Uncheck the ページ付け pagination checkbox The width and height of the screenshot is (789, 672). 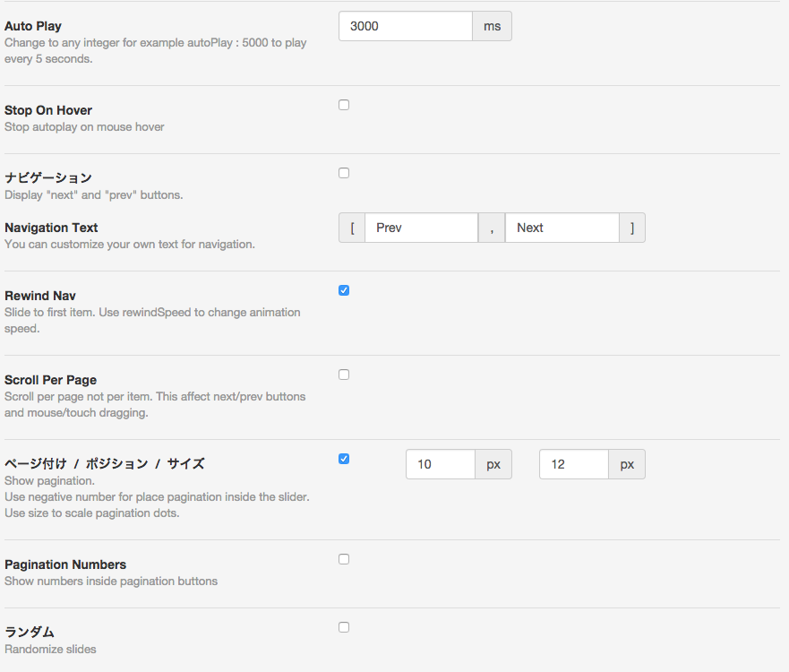344,459
